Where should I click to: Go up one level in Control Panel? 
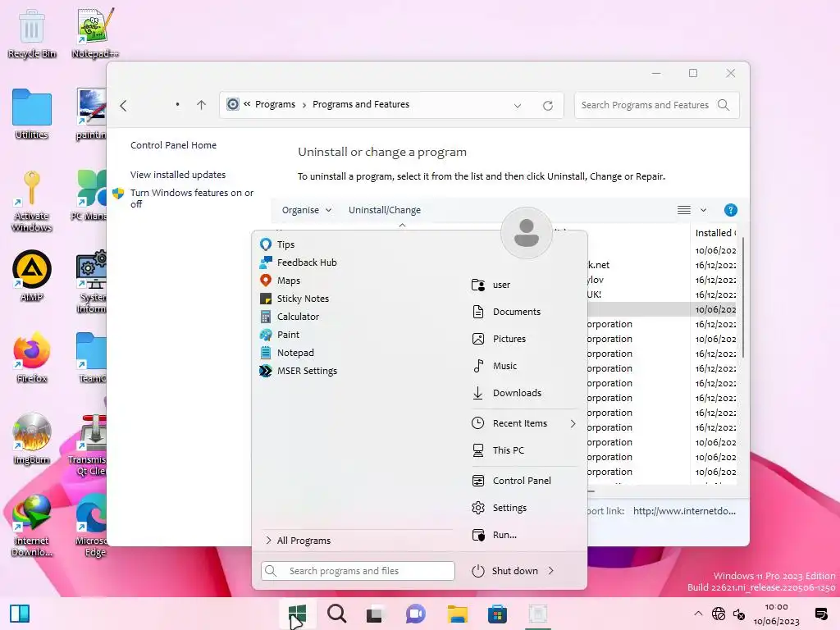point(202,105)
